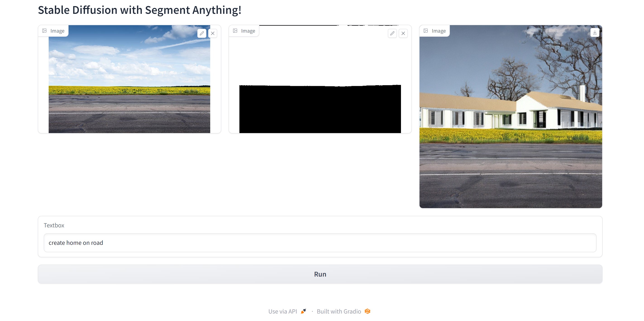Remove the first input road image
Screen dimensions: 644x321
click(x=213, y=33)
